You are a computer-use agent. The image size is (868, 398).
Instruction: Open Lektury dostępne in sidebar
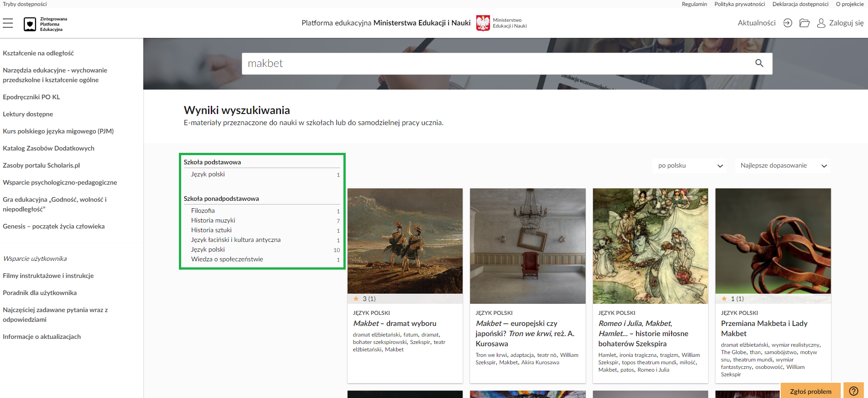click(x=28, y=114)
